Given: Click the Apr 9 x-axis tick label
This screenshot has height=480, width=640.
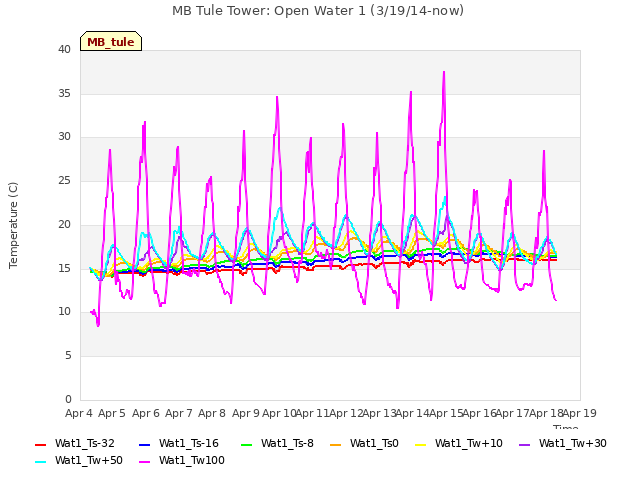Looking at the screenshot, I should pos(246,413).
